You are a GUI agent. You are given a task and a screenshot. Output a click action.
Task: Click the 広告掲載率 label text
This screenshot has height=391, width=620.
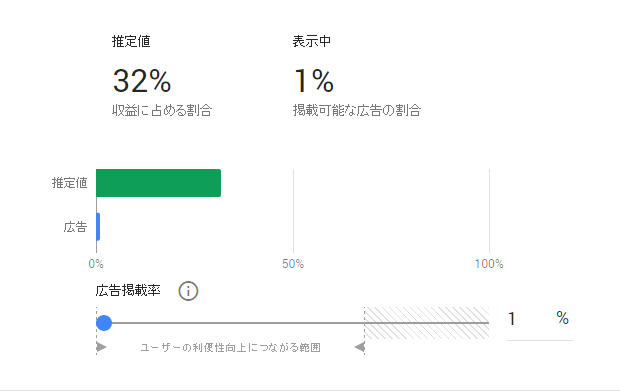[x=128, y=291]
